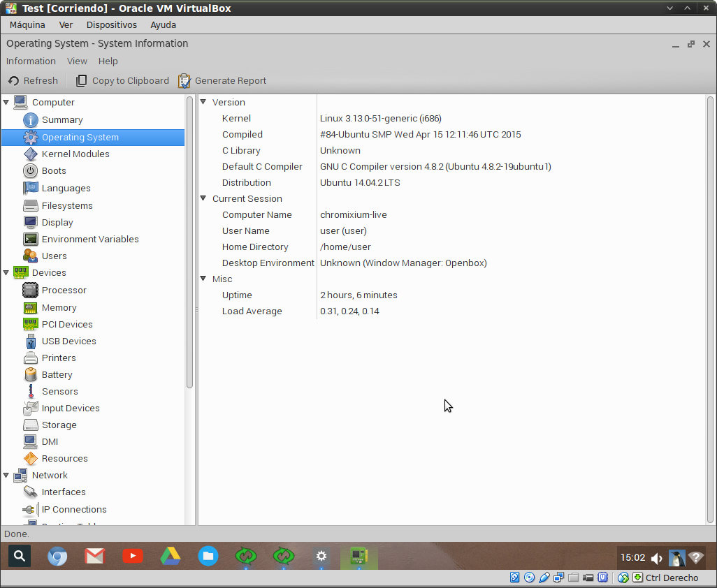Click the volume speaker tray icon
This screenshot has width=717, height=588.
657,558
